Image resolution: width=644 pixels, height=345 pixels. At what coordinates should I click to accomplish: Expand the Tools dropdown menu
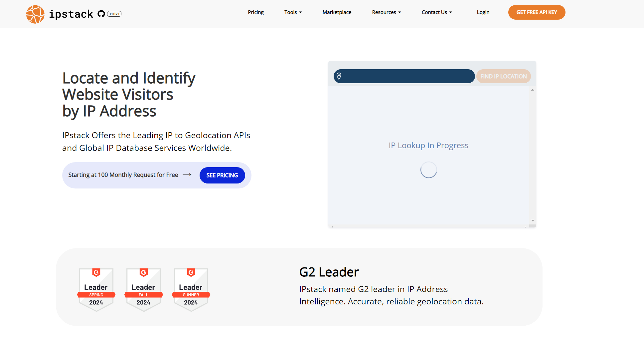pyautogui.click(x=293, y=12)
